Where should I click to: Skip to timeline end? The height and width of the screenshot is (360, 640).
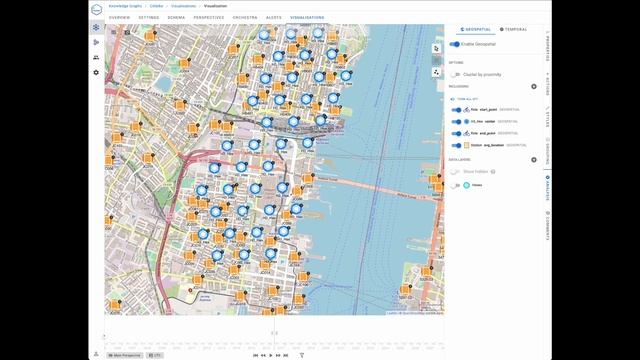286,356
